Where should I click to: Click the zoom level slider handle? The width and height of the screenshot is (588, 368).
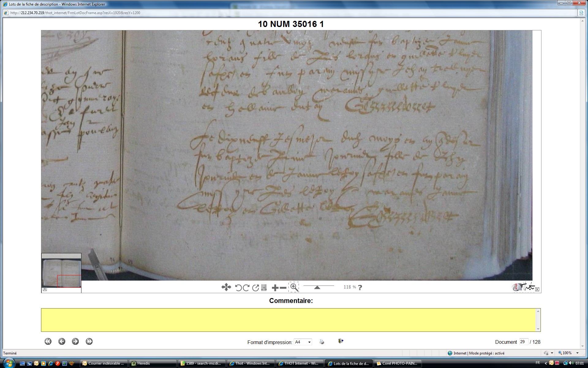click(x=317, y=287)
